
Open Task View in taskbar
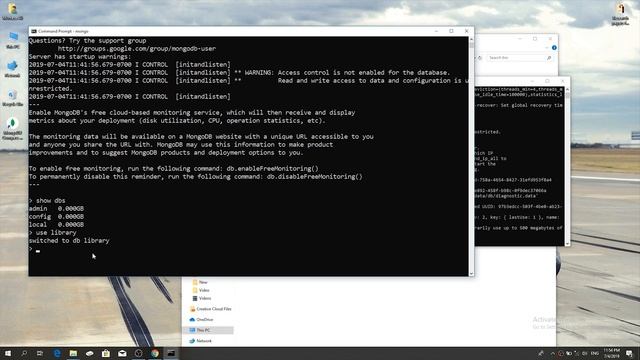tap(40, 353)
